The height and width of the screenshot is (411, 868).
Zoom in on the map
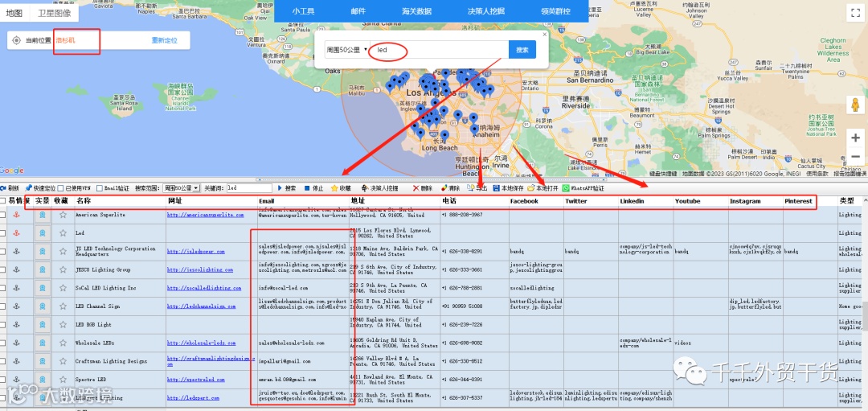(855, 138)
